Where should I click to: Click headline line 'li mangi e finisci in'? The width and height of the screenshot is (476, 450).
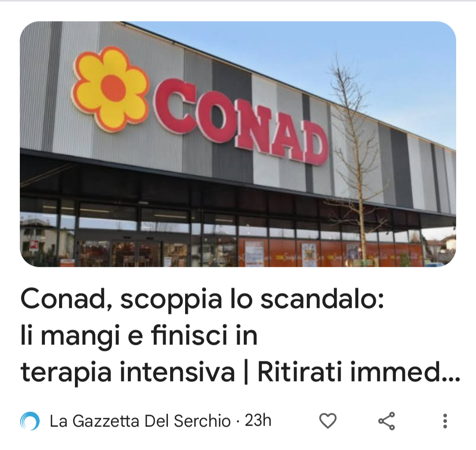[139, 336]
